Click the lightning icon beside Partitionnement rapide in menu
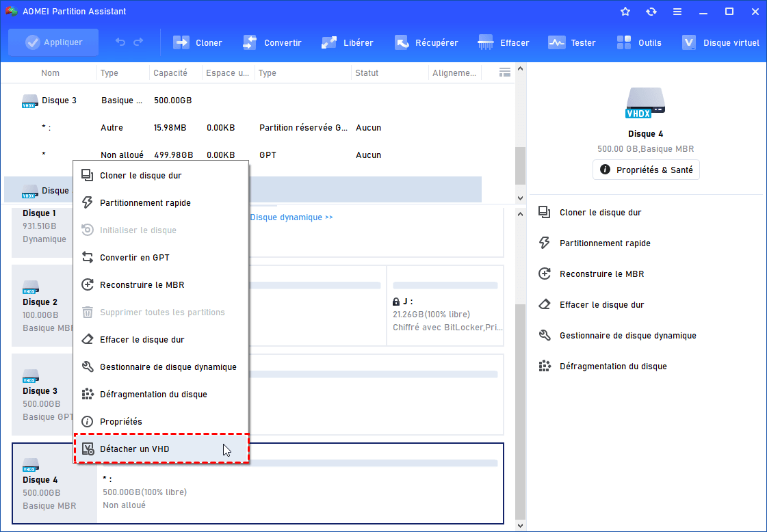 point(87,202)
